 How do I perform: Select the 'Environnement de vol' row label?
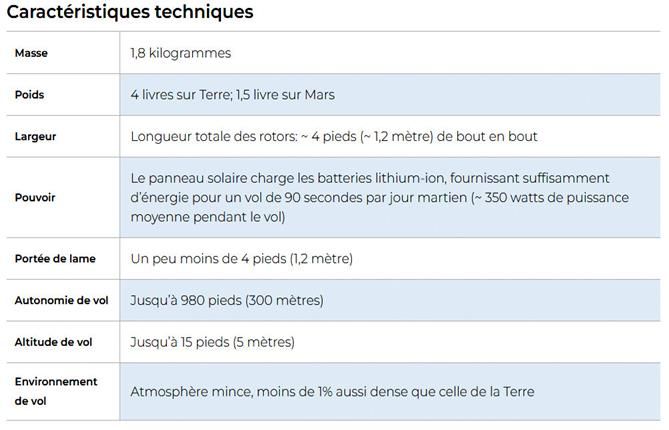point(56,391)
